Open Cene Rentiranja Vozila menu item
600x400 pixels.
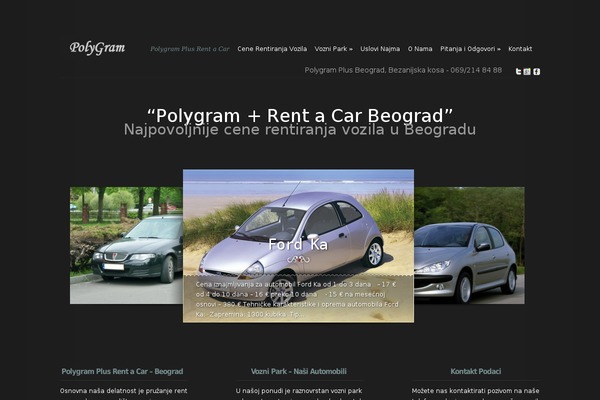click(x=272, y=49)
